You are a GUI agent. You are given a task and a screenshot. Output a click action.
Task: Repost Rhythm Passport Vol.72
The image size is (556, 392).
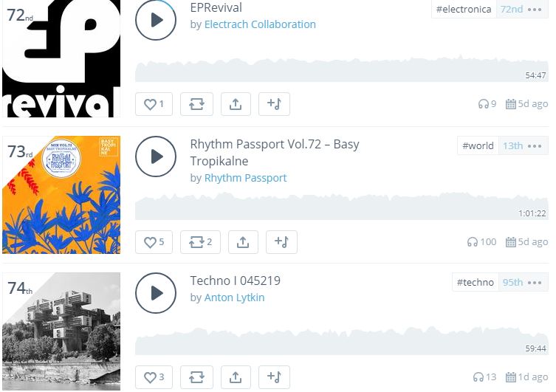[x=200, y=241]
